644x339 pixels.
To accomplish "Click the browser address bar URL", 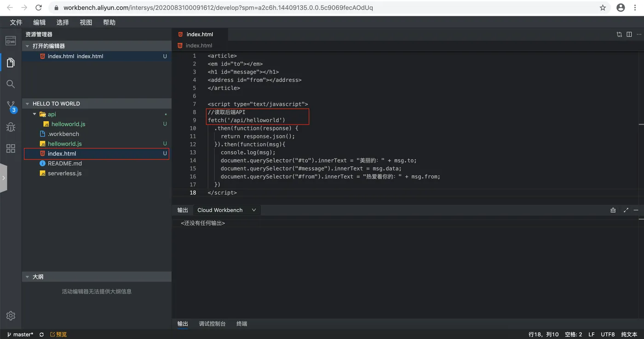I will [x=218, y=8].
